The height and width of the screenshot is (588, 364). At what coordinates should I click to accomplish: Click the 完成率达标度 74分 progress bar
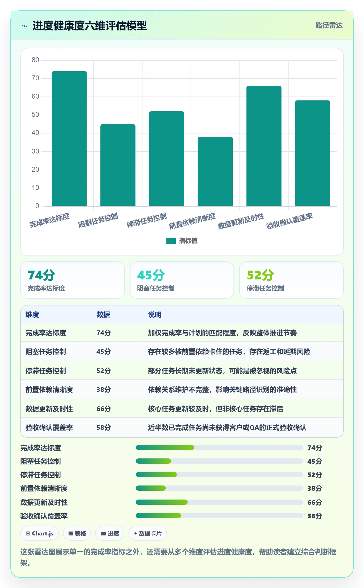pyautogui.click(x=219, y=448)
